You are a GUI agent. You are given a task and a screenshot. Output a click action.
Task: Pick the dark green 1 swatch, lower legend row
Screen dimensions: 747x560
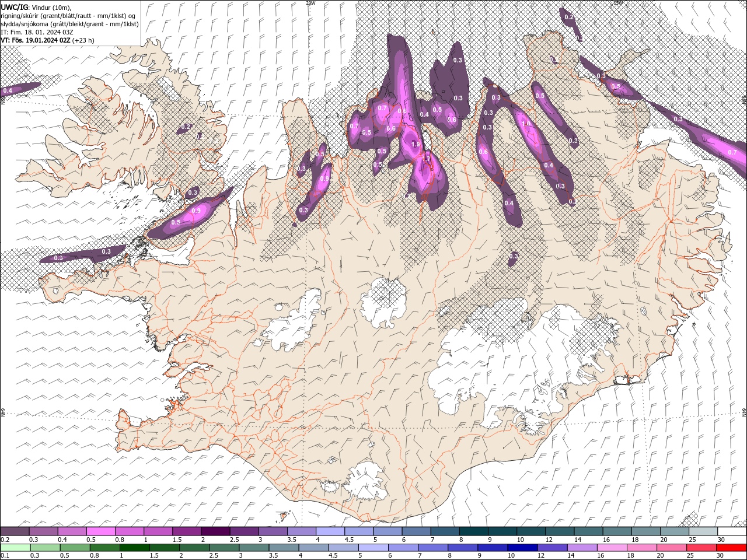(x=135, y=548)
